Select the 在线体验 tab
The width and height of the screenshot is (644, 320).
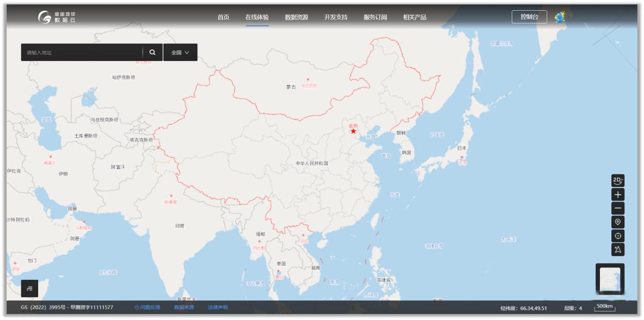click(x=257, y=17)
